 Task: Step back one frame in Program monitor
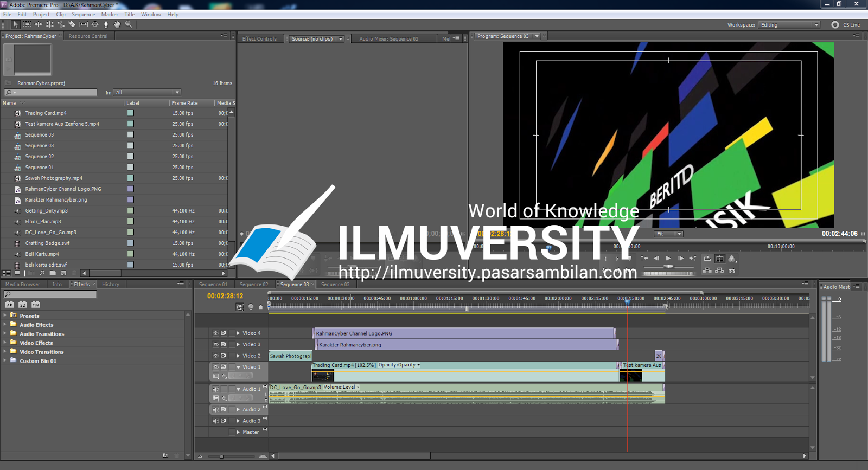tap(656, 259)
